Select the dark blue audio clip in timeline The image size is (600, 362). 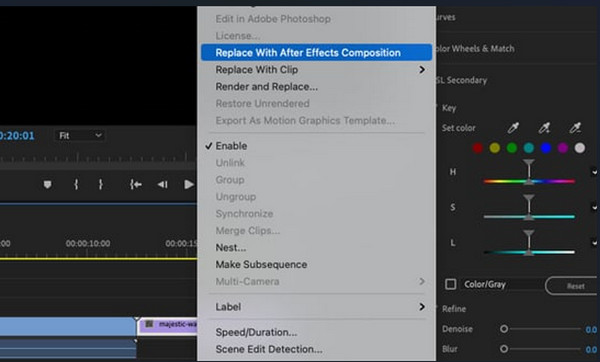pos(68,348)
